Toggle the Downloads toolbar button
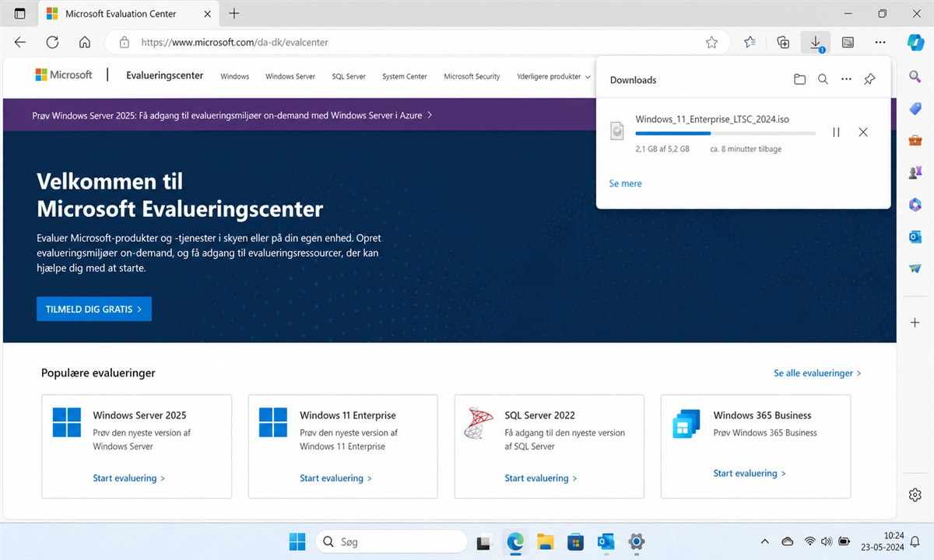This screenshot has height=560, width=934. pos(816,43)
